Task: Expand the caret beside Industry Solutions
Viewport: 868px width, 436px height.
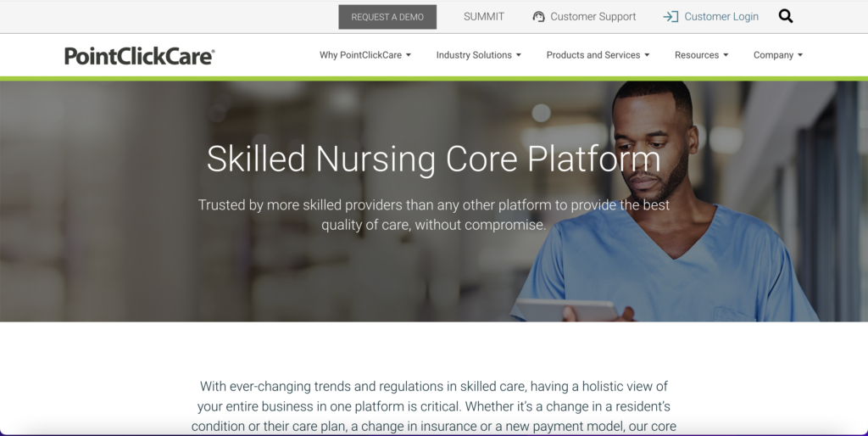Action: pyautogui.click(x=519, y=55)
